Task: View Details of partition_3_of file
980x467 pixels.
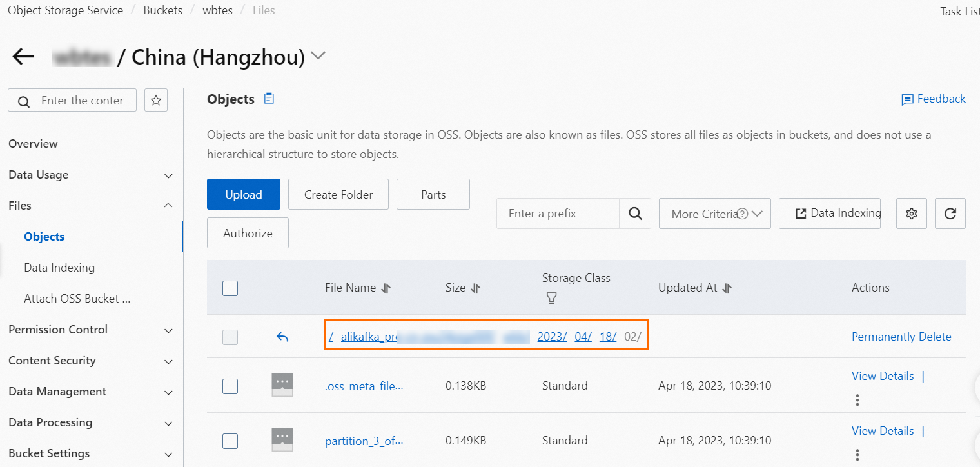Action: pyautogui.click(x=883, y=431)
